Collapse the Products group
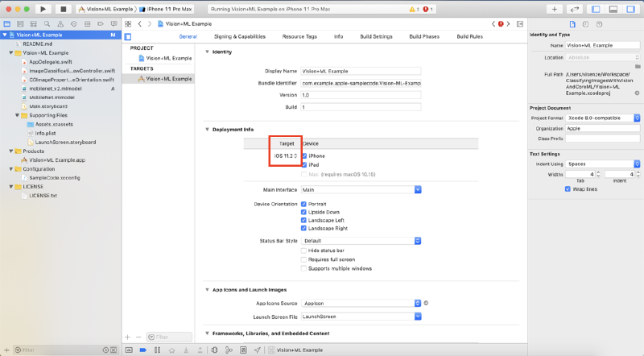This screenshot has width=644, height=356. click(11, 151)
